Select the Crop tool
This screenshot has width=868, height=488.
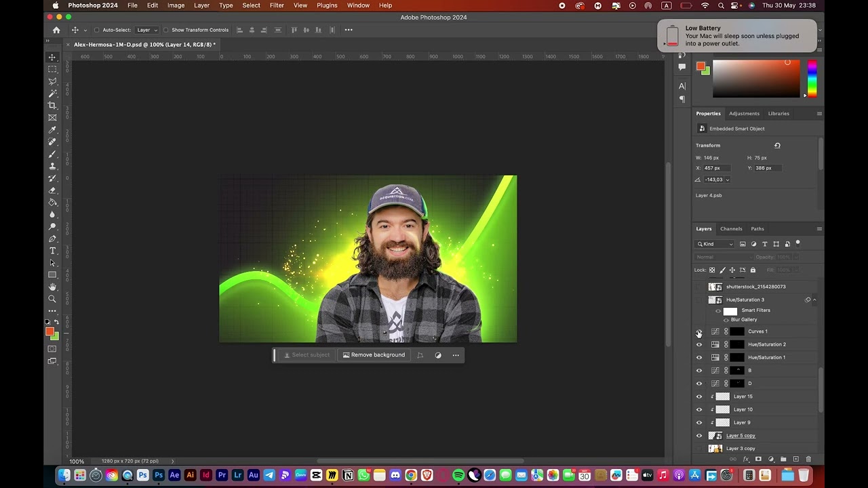pyautogui.click(x=52, y=106)
